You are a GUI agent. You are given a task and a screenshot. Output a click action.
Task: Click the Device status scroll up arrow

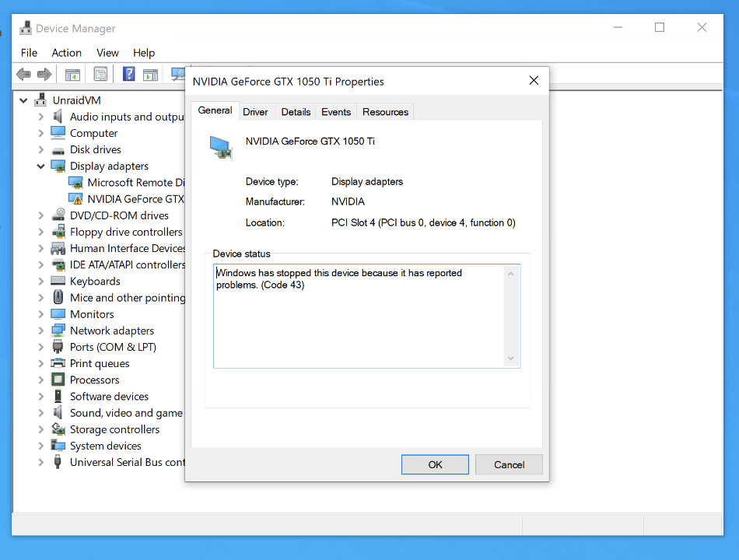tap(510, 274)
